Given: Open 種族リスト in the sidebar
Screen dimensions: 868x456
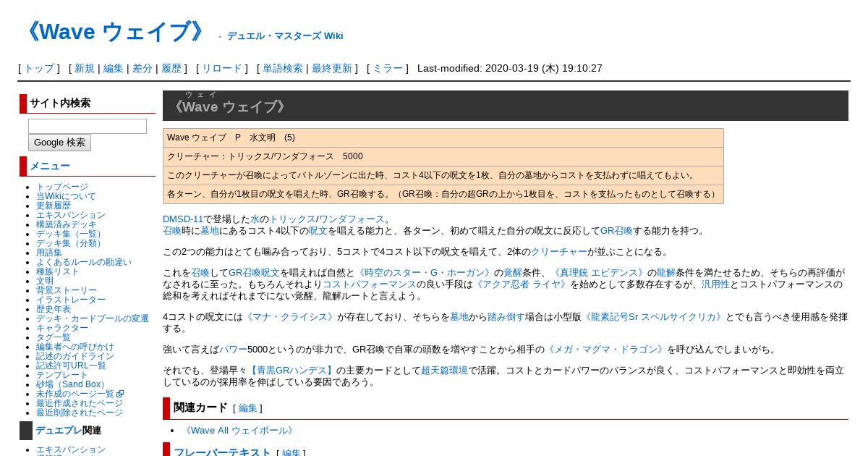Looking at the screenshot, I should [58, 271].
